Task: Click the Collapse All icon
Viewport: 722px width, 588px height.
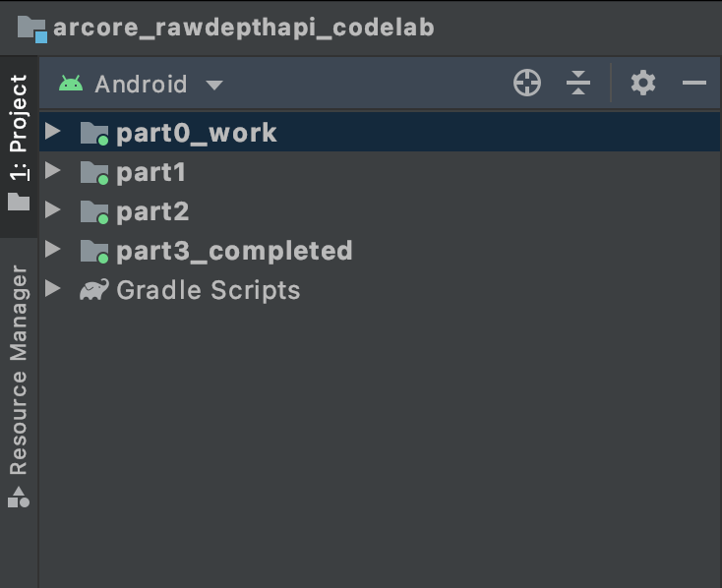Action: [x=578, y=84]
